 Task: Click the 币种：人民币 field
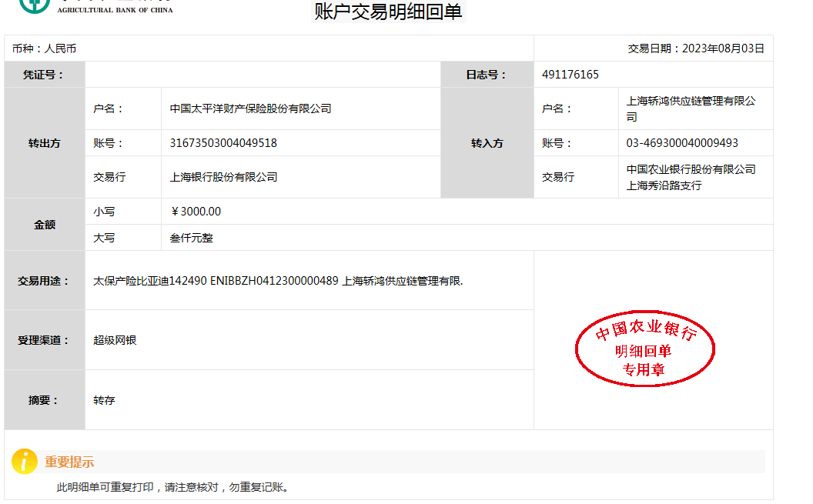[x=44, y=48]
